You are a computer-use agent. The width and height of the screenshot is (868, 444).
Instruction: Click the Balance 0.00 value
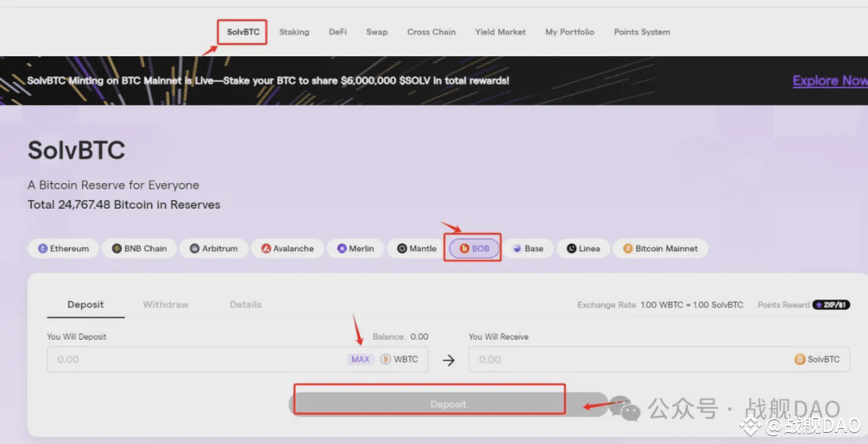(419, 336)
